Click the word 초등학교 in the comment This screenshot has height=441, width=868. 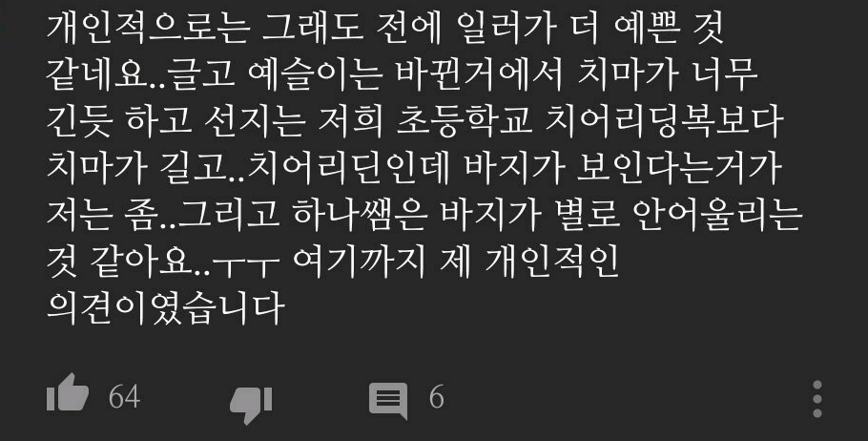pyautogui.click(x=465, y=121)
